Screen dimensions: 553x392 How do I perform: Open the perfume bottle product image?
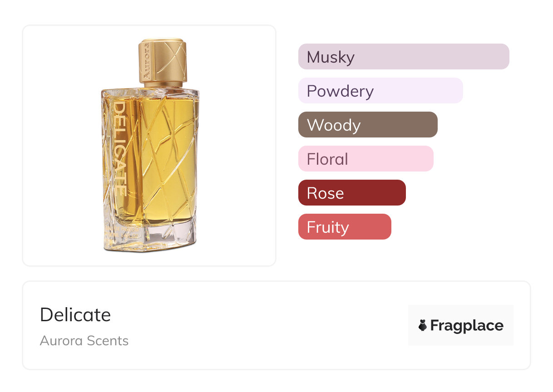tap(149, 145)
